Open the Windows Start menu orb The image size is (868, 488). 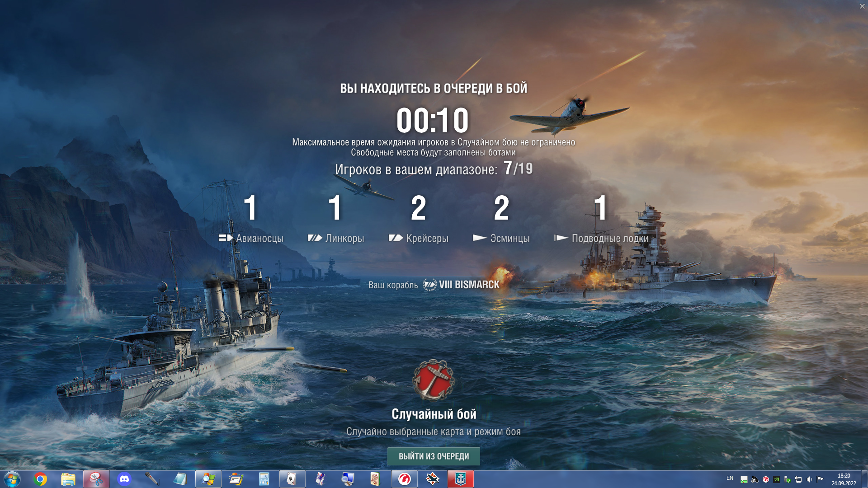click(12, 479)
